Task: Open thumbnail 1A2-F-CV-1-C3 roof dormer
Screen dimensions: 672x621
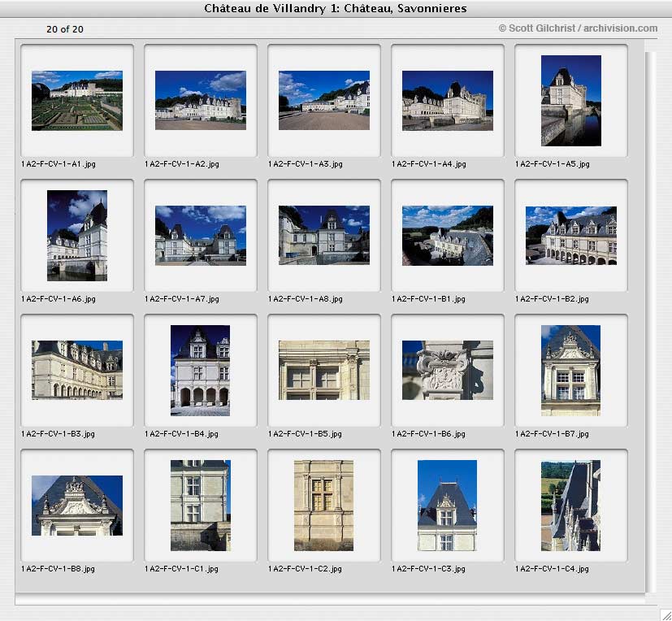Action: [447, 506]
